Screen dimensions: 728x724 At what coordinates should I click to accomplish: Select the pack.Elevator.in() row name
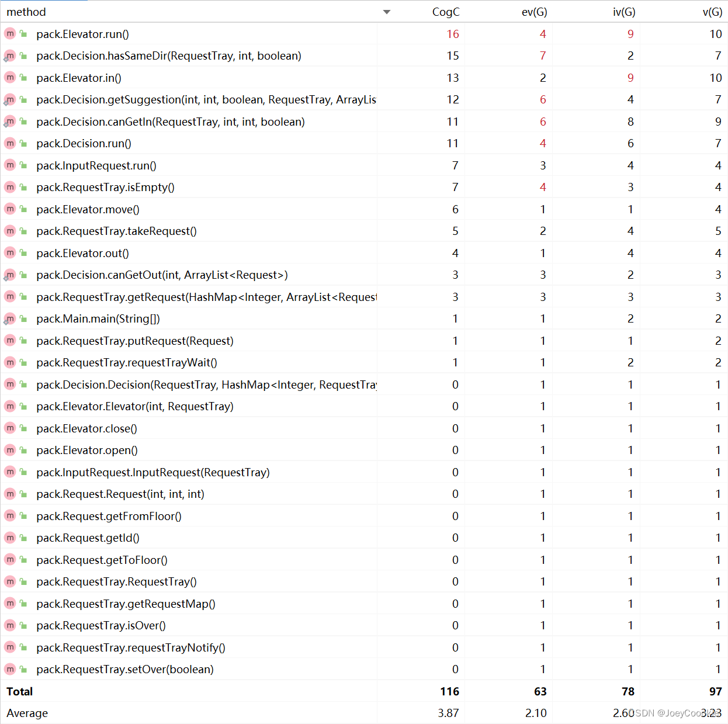[79, 78]
